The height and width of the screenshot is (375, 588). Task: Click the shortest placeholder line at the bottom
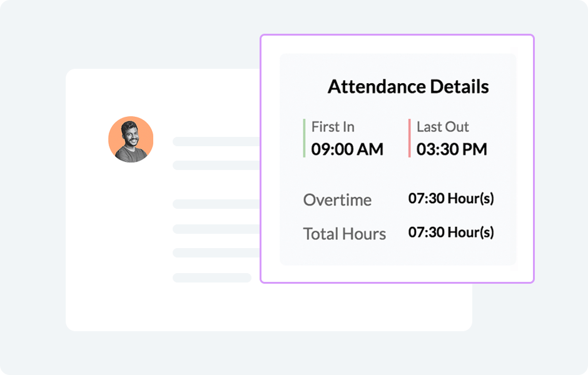211,277
